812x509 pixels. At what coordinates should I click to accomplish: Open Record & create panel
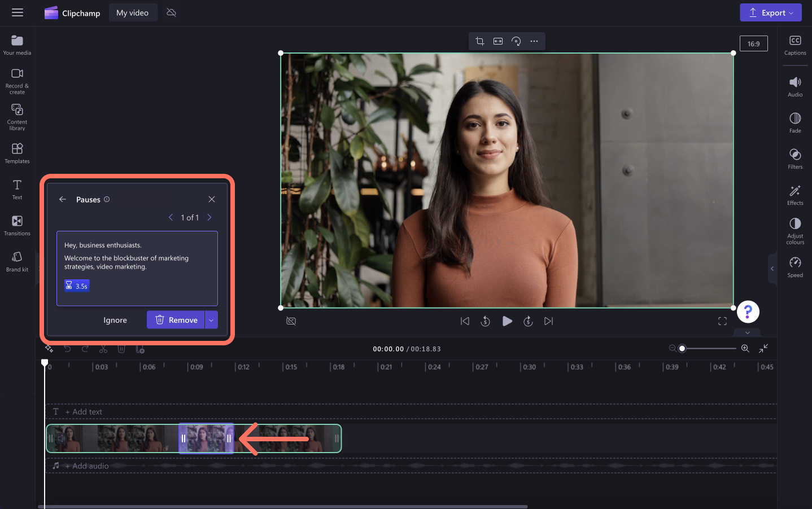18,81
